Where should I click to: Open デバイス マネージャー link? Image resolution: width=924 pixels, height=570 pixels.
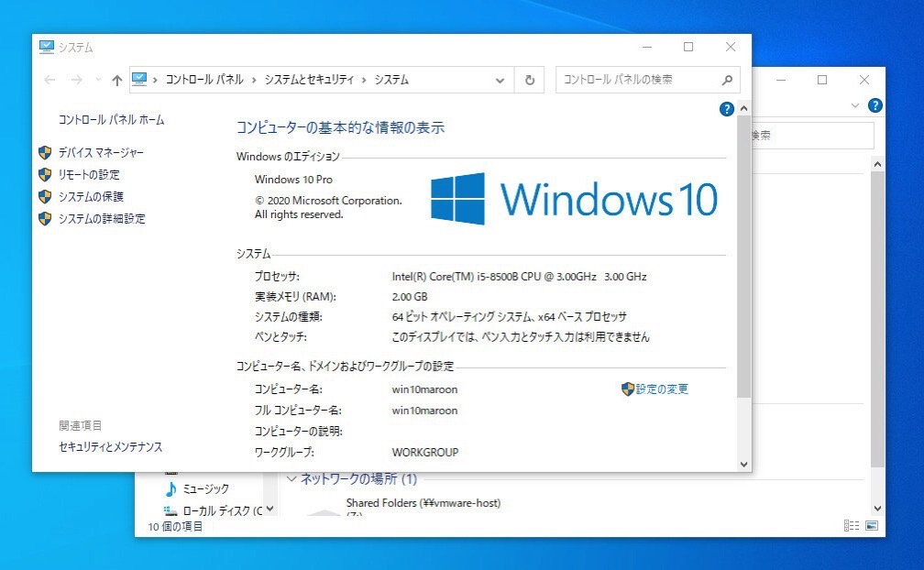[x=101, y=152]
